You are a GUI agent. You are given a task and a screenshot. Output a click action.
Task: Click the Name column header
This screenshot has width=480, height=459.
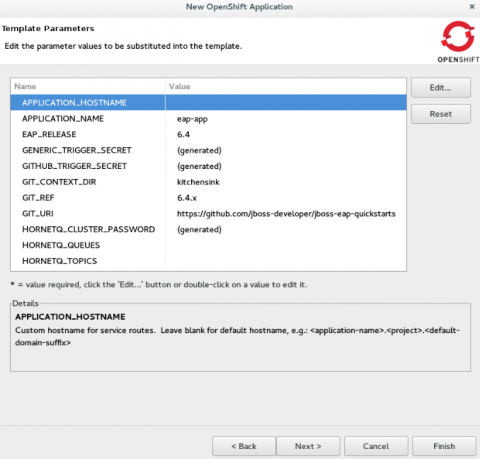tap(88, 86)
